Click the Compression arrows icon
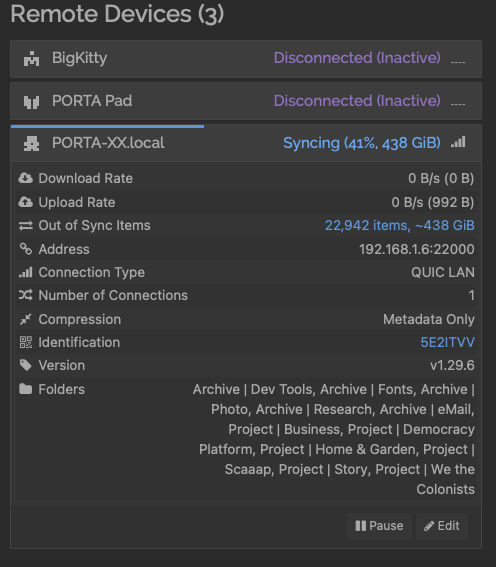Image resolution: width=496 pixels, height=567 pixels. click(x=25, y=319)
